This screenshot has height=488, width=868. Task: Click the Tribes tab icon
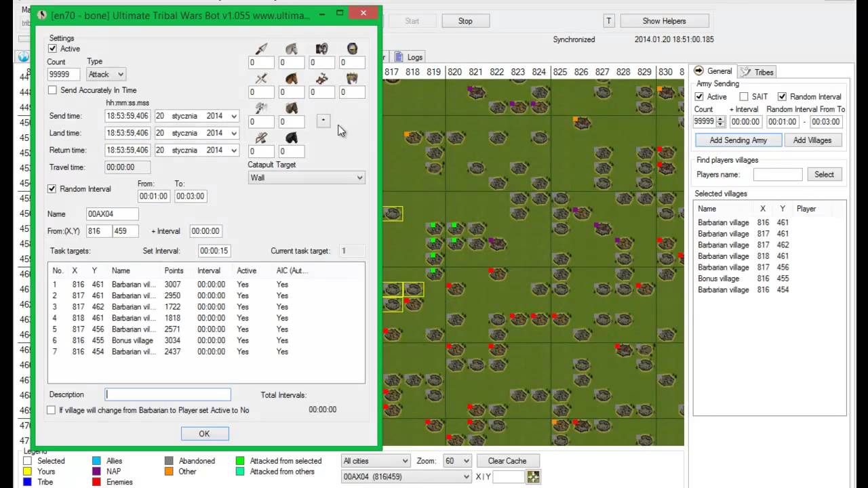point(745,72)
